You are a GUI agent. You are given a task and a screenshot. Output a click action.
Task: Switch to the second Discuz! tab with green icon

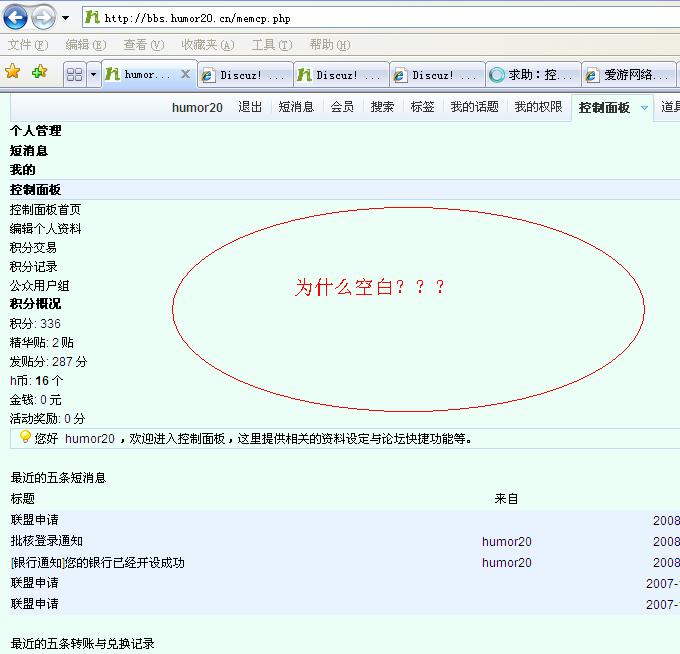[341, 75]
